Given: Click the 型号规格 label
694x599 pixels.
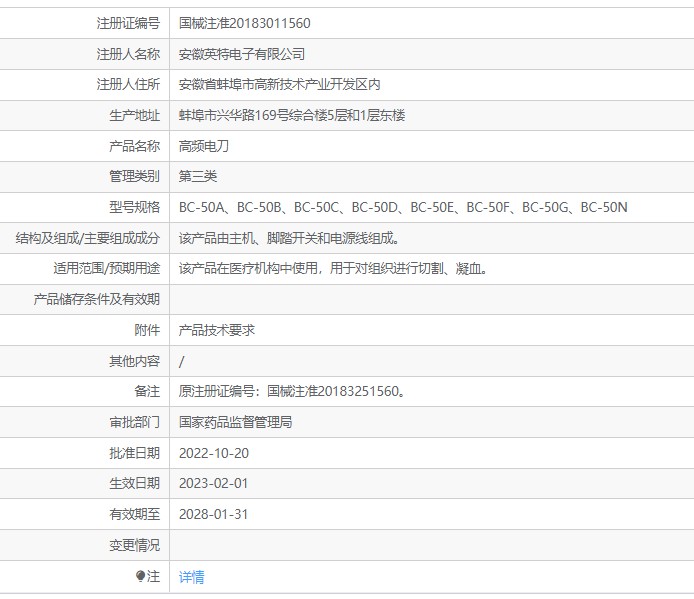Looking at the screenshot, I should (135, 207).
